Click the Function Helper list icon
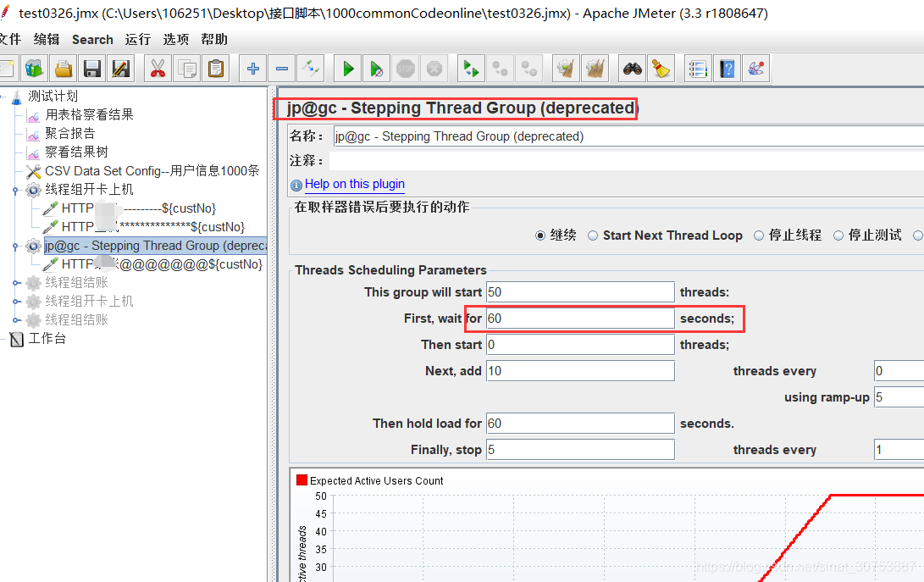 pyautogui.click(x=698, y=69)
